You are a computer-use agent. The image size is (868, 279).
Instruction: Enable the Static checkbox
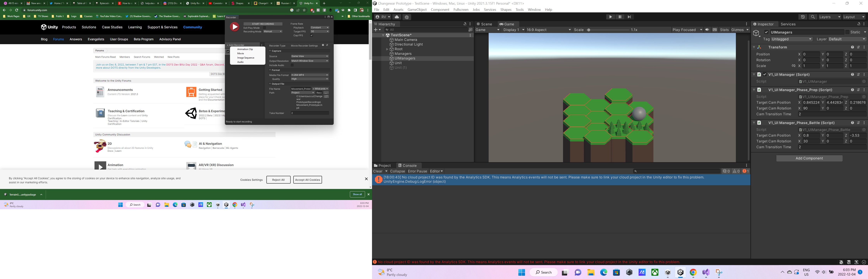click(847, 32)
